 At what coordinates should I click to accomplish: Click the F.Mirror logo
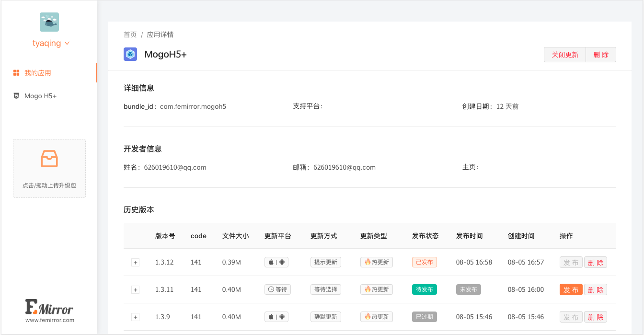click(49, 307)
